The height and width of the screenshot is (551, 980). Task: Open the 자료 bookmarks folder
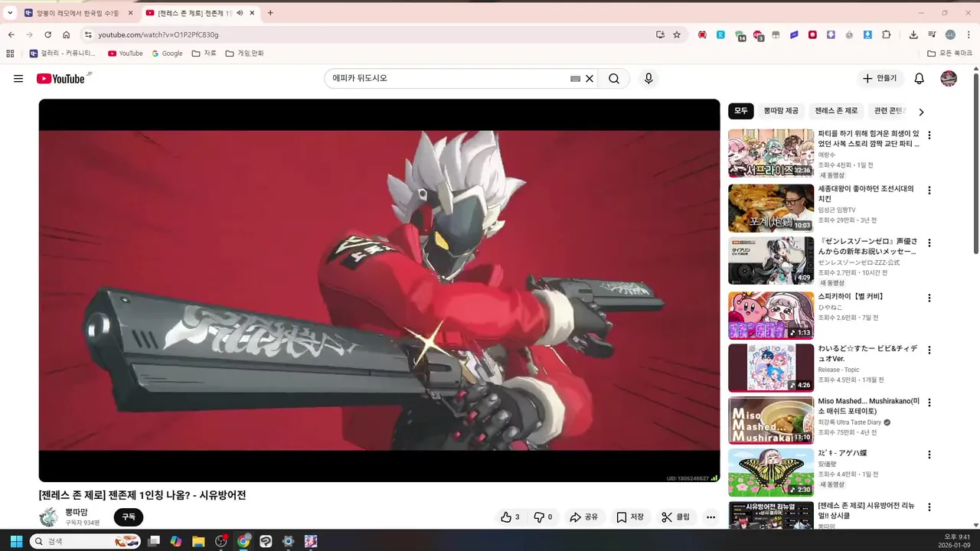[204, 54]
